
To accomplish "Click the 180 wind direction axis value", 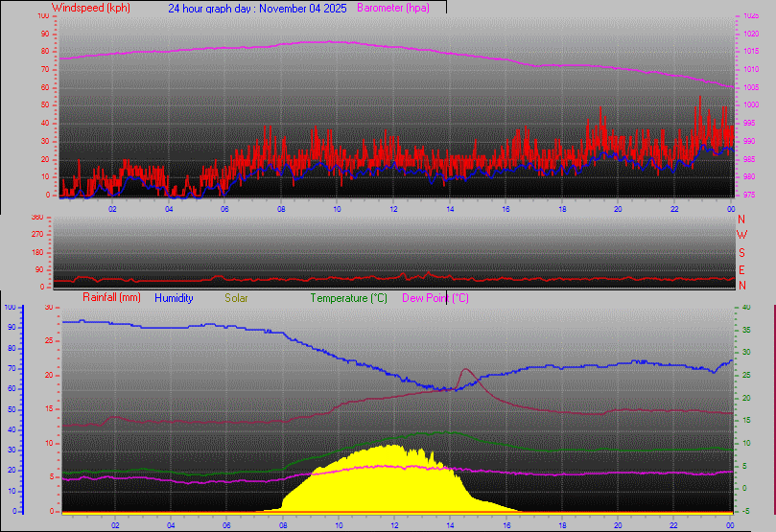I will [37, 252].
